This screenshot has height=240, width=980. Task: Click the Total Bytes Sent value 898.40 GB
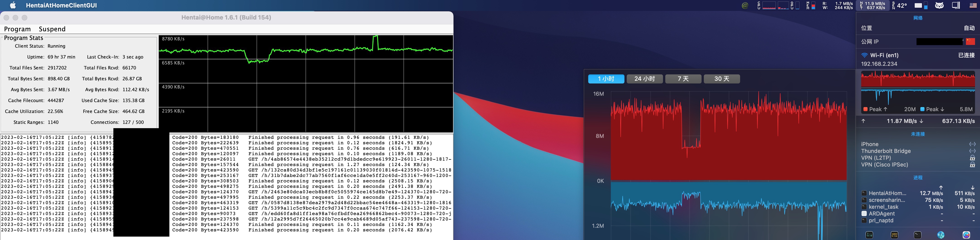pos(59,79)
